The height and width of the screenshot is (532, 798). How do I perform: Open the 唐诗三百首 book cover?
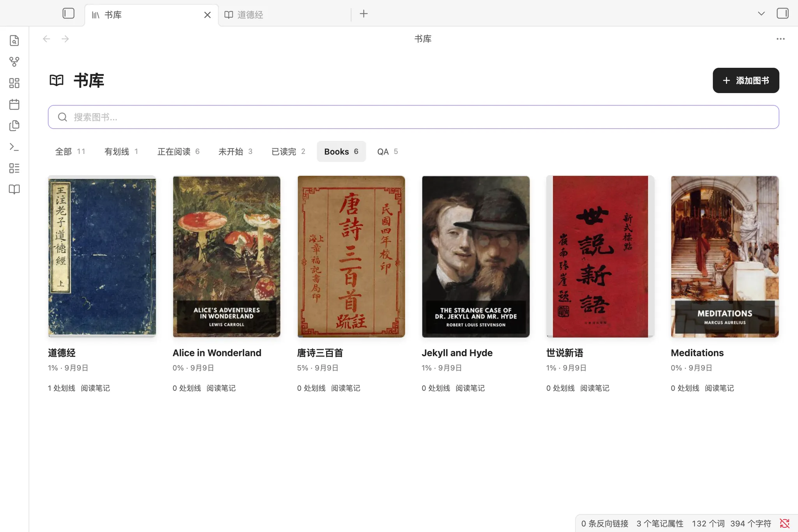351,256
